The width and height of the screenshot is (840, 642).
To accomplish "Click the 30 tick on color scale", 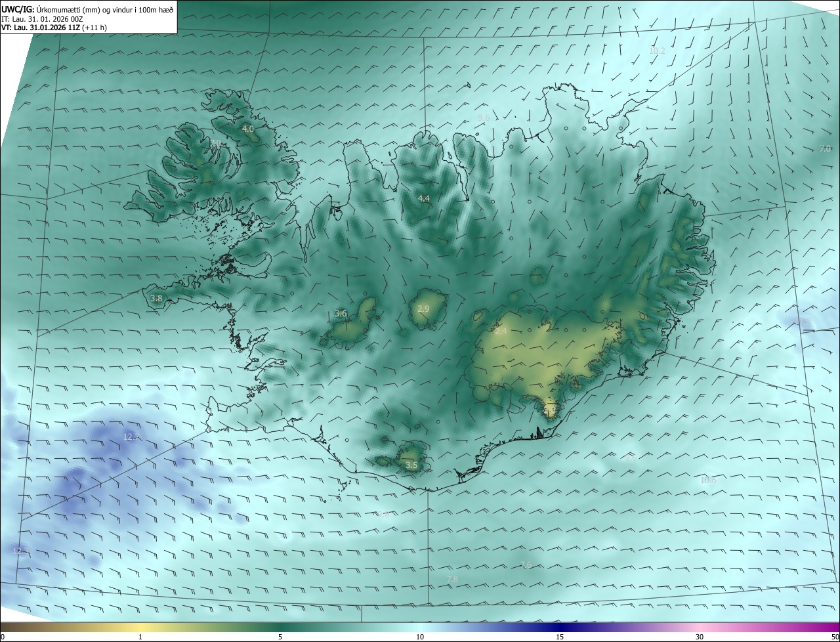I will (x=700, y=637).
